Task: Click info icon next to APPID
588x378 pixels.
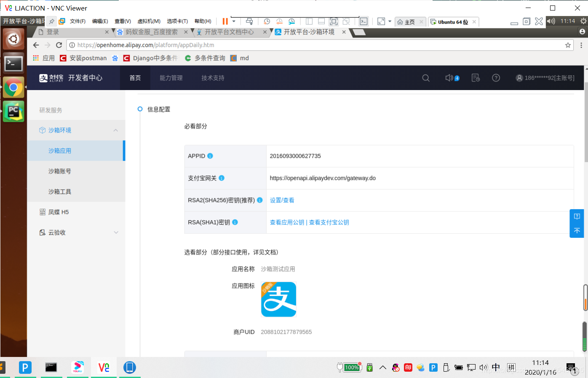Action: (x=210, y=156)
